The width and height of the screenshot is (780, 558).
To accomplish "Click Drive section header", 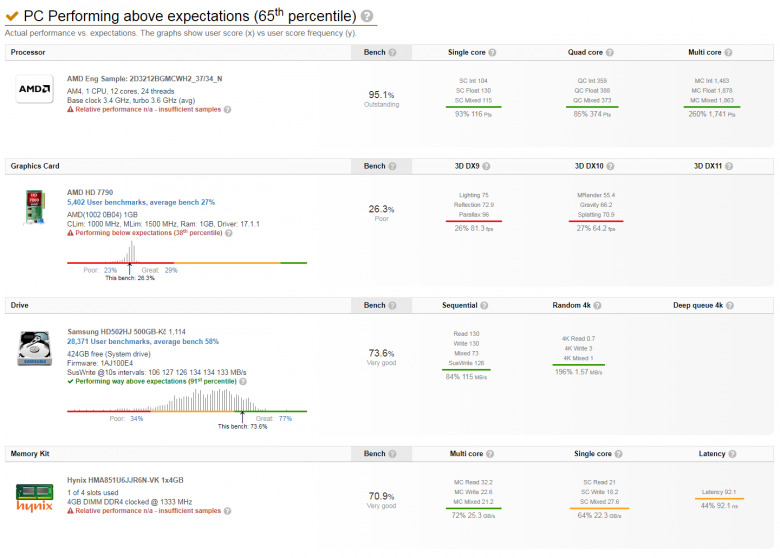I will (x=19, y=305).
